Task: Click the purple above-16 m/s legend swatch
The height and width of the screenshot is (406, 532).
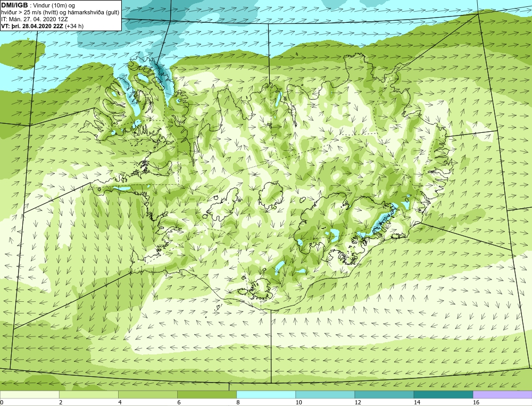Action: [x=503, y=394]
